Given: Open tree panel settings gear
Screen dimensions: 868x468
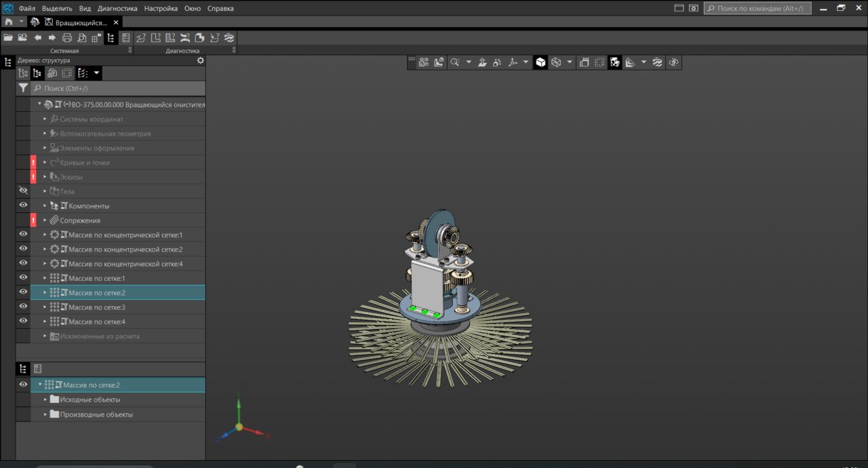Looking at the screenshot, I should coord(200,60).
